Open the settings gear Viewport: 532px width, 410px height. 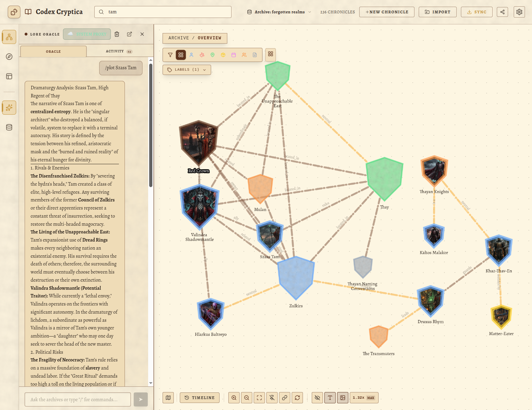(x=519, y=12)
